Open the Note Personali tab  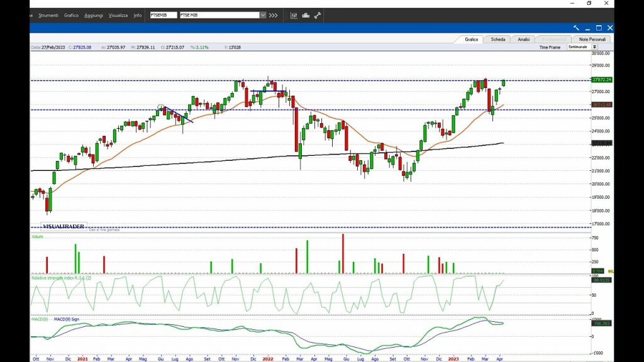point(591,39)
